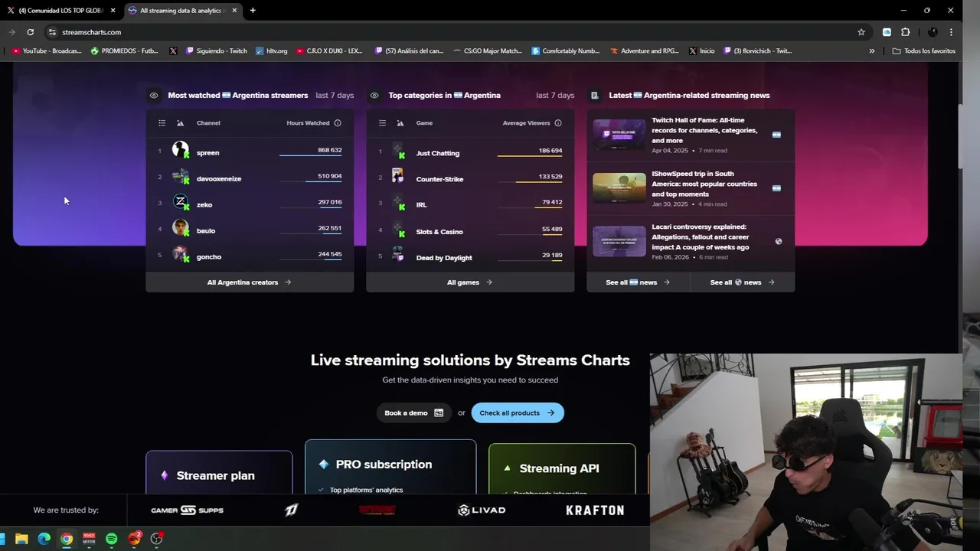
Task: Open the YouTube - Broadcas... bookmark
Action: (x=47, y=51)
